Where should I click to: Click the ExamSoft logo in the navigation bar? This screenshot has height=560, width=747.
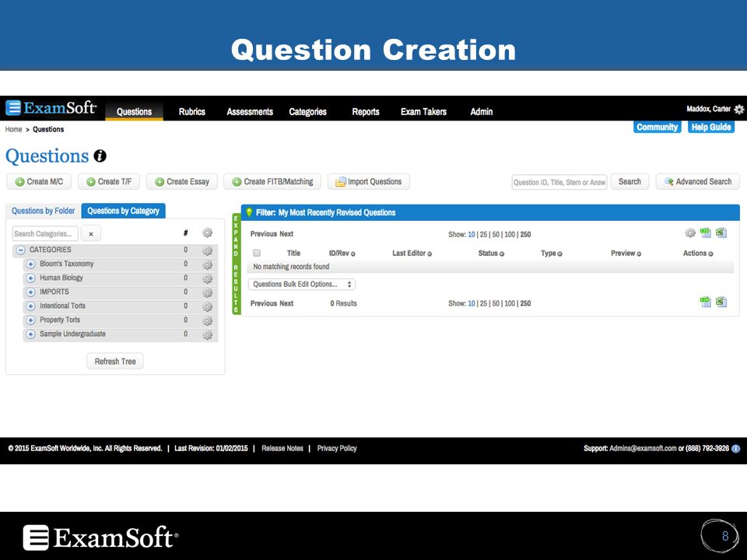pos(51,108)
